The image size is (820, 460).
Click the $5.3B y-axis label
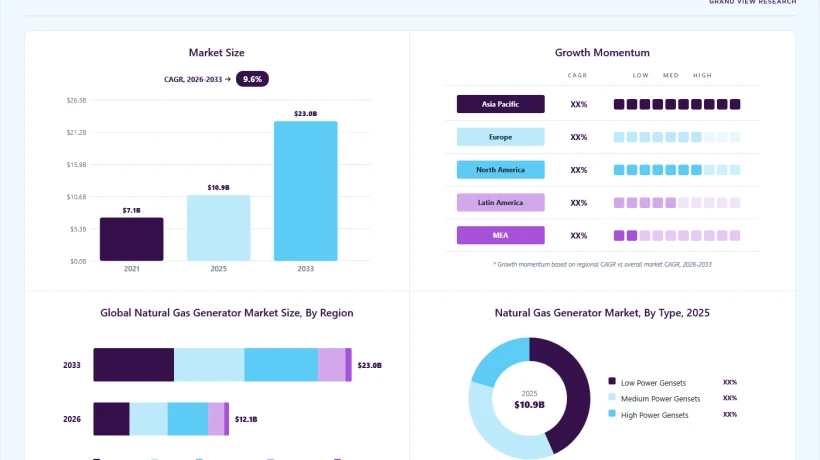pos(78,229)
